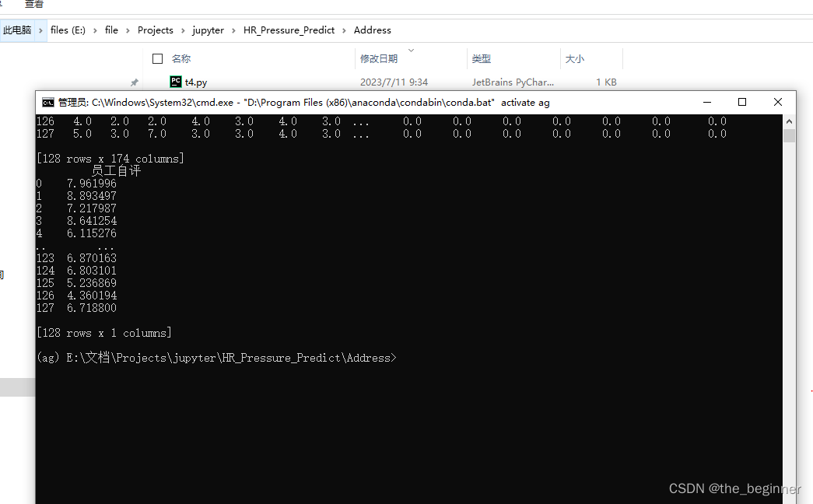The width and height of the screenshot is (813, 504).
Task: Click the scrollbar up arrow in the console
Action: (790, 121)
